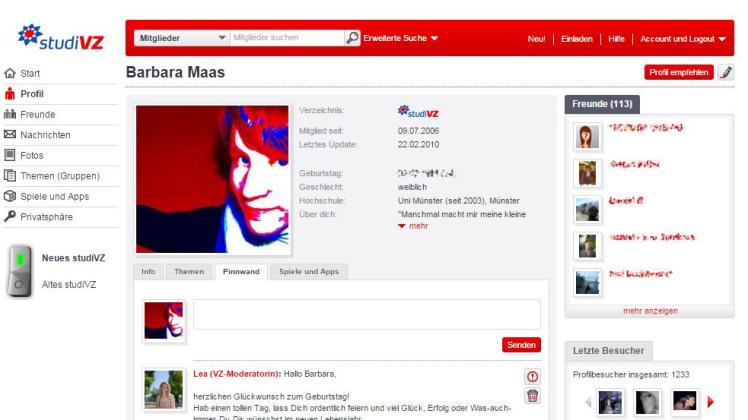Click third friend avatar in Freunde list
748x420 pixels.
[587, 209]
